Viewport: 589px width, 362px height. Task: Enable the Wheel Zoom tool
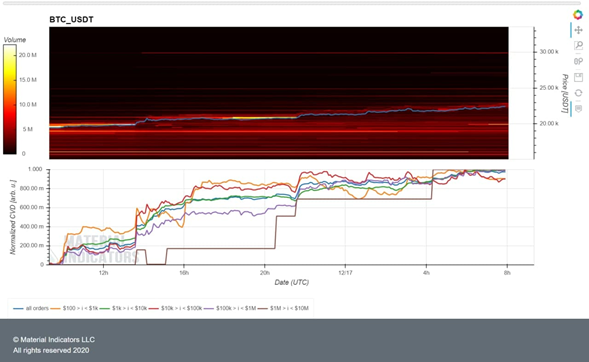[x=578, y=62]
